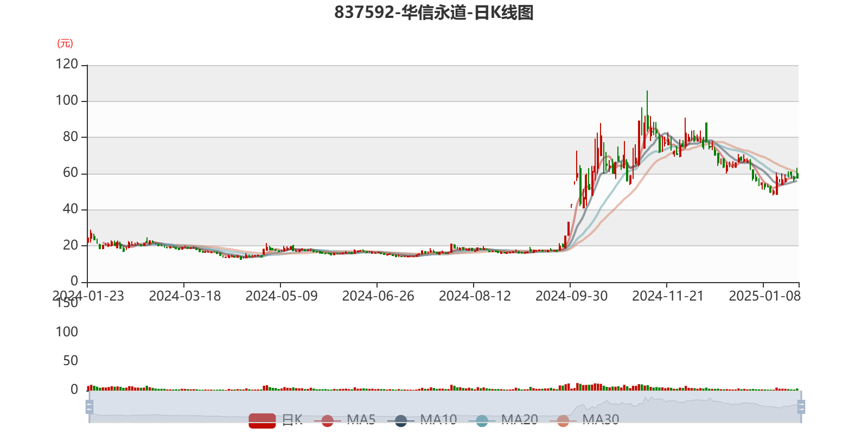Click the 2024-08-12 date axis label
This screenshot has height=434, width=868.
[x=475, y=296]
